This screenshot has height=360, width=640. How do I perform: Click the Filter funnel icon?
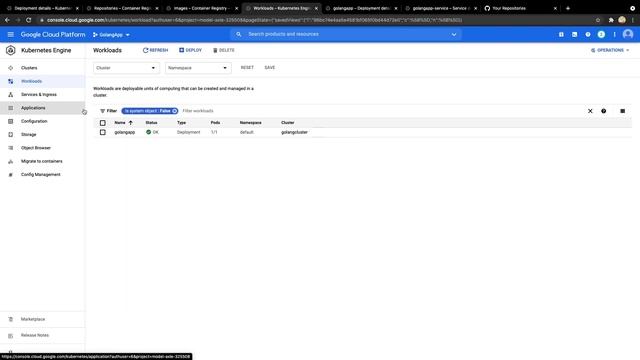[102, 111]
